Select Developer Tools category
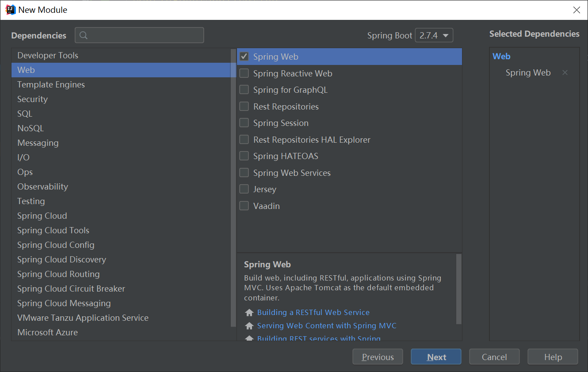588x372 pixels. [x=121, y=55]
